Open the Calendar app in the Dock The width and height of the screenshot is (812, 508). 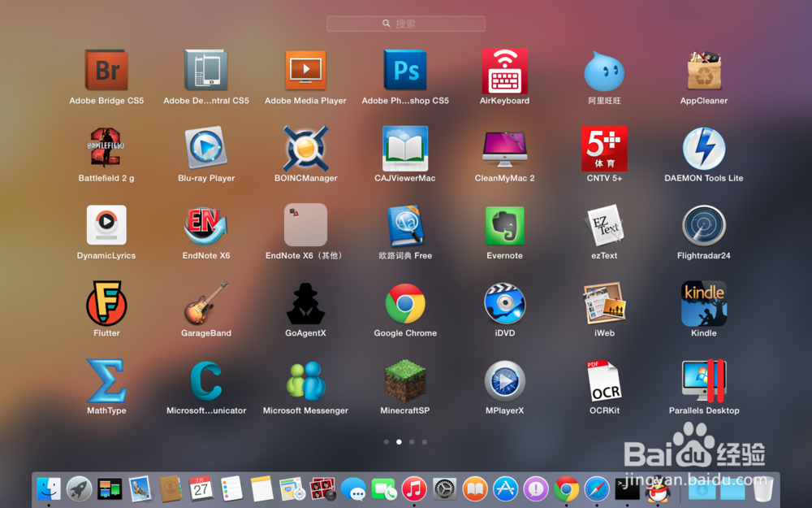201,488
